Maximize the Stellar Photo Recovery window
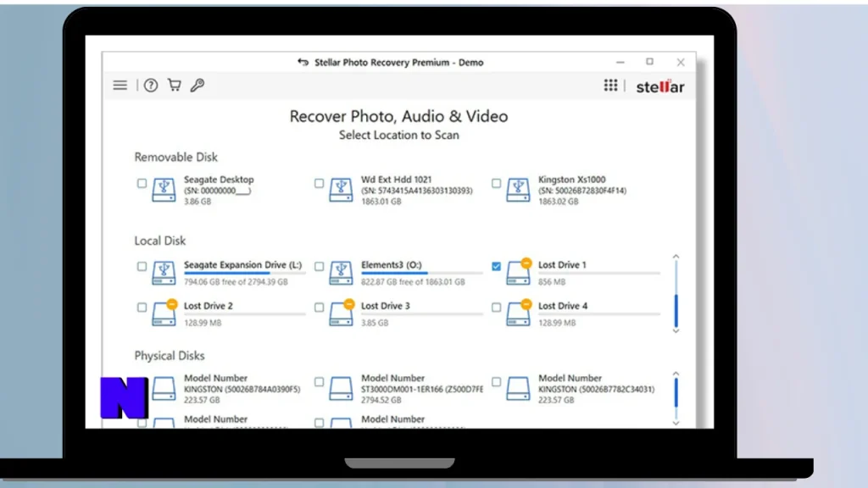This screenshot has height=488, width=868. tap(650, 61)
